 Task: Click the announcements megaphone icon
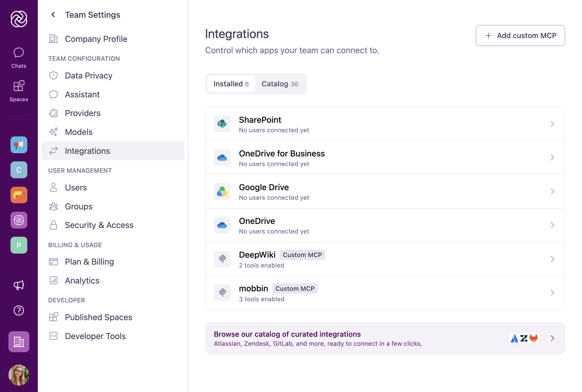pyautogui.click(x=19, y=285)
